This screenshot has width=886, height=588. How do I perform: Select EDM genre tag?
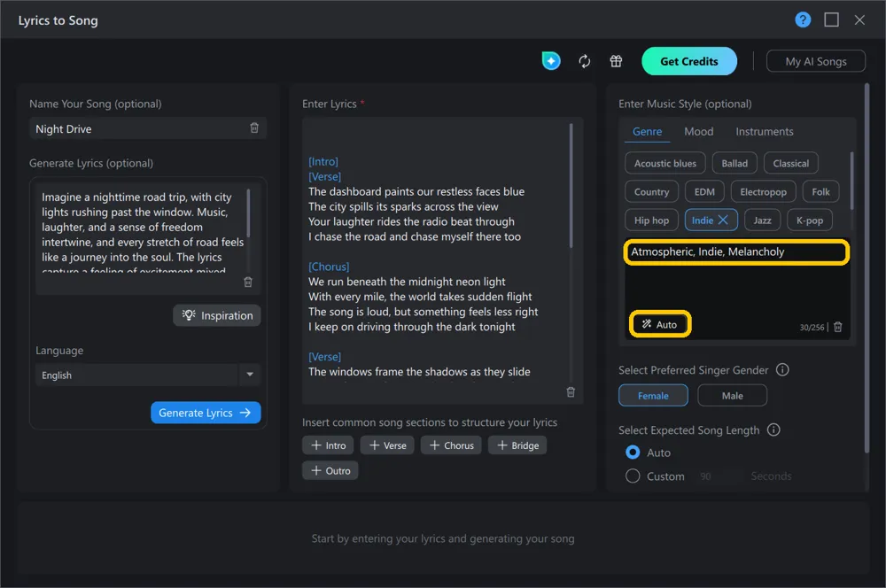(704, 191)
